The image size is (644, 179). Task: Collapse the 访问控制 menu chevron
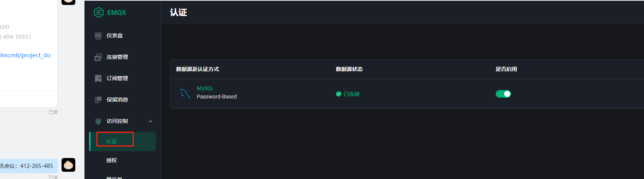click(151, 121)
